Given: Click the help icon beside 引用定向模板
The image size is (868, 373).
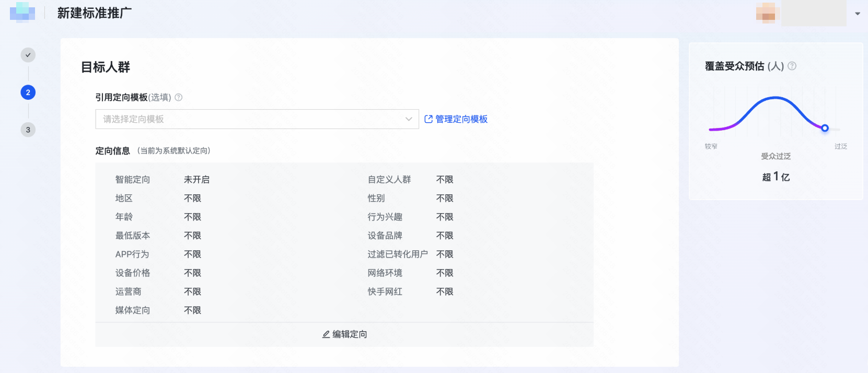Looking at the screenshot, I should click(x=179, y=97).
